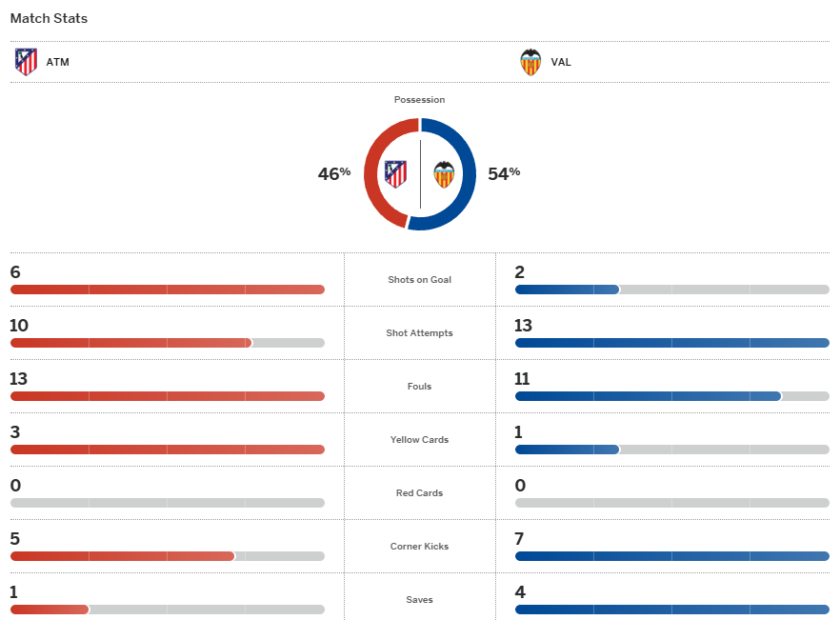Screen dimensions: 840x620
Task: Select the ATM team name link
Action: pos(58,63)
